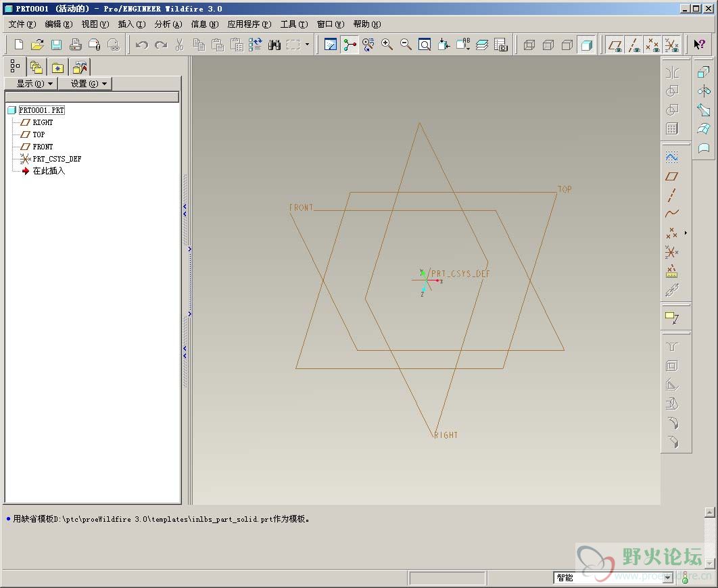Create a datum coordinate system
The height and width of the screenshot is (588, 718).
point(672,252)
